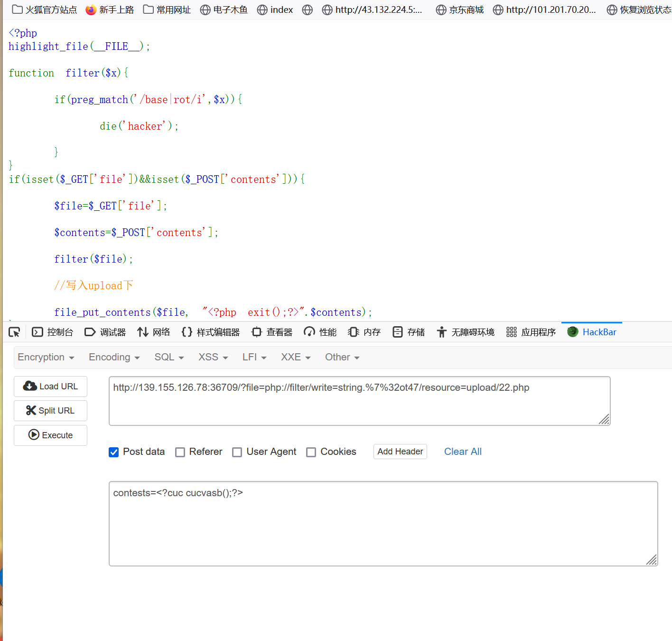Open the 新手上路 Firefox bookmark

[x=110, y=9]
